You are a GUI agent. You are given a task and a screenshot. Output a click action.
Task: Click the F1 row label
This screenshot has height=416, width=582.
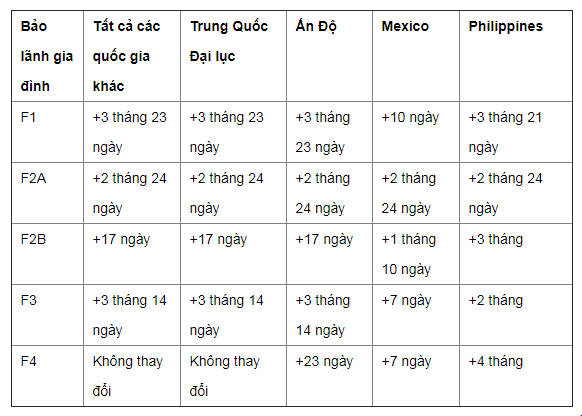click(x=48, y=132)
